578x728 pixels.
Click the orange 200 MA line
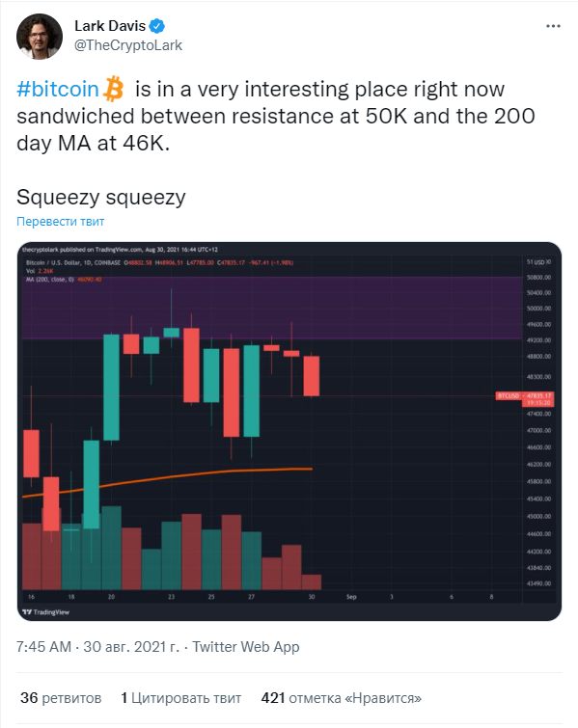pos(167,478)
